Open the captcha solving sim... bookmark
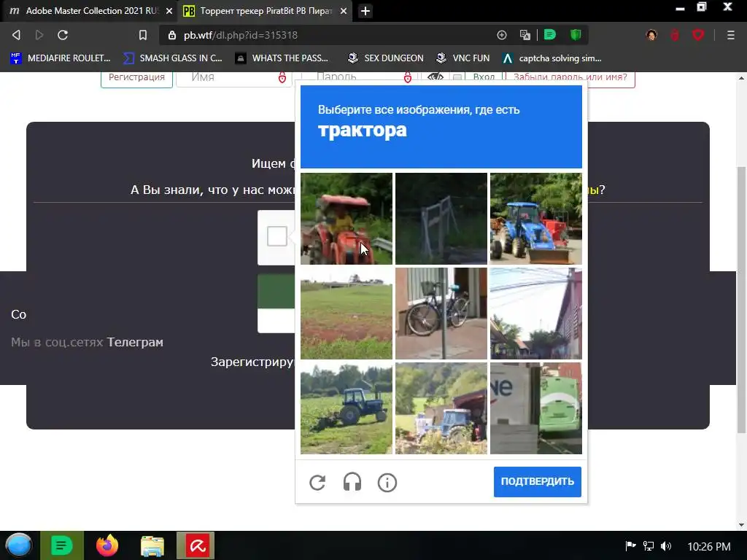This screenshot has height=560, width=747. 551,58
